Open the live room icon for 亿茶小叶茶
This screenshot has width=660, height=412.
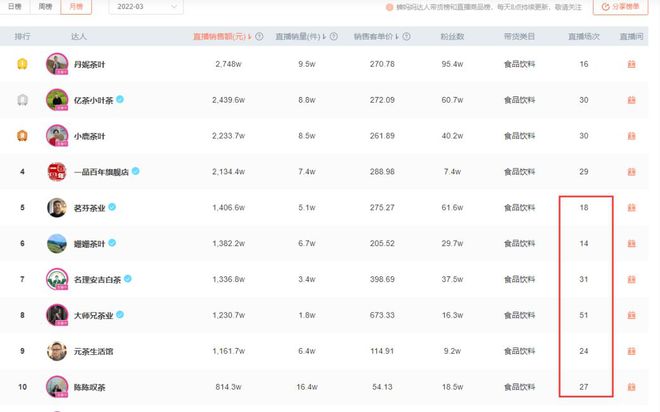[x=631, y=100]
